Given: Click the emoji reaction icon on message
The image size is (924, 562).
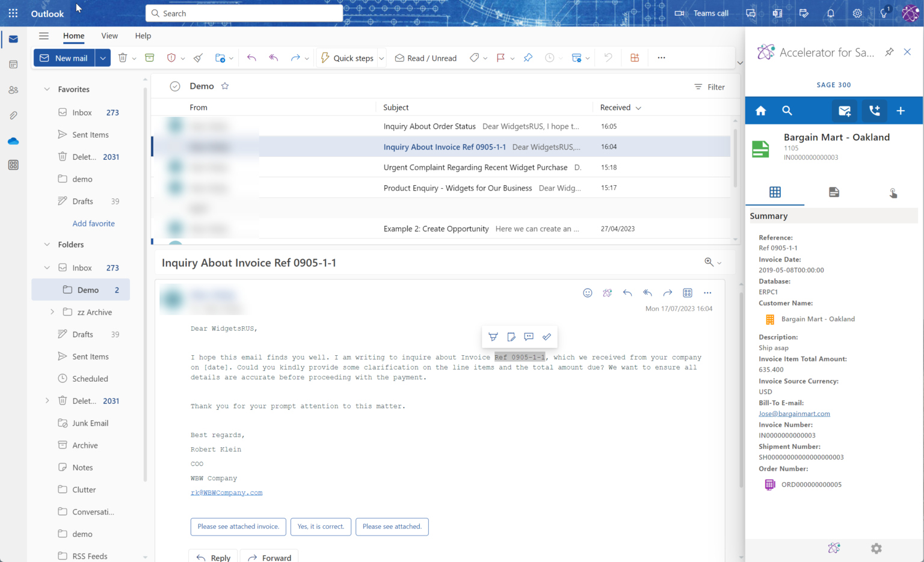Looking at the screenshot, I should pos(588,293).
